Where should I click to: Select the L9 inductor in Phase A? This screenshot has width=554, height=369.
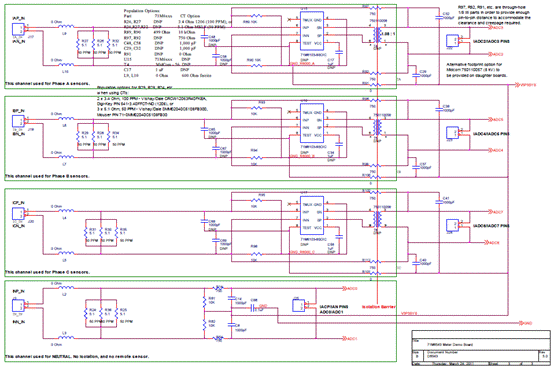tap(66, 26)
